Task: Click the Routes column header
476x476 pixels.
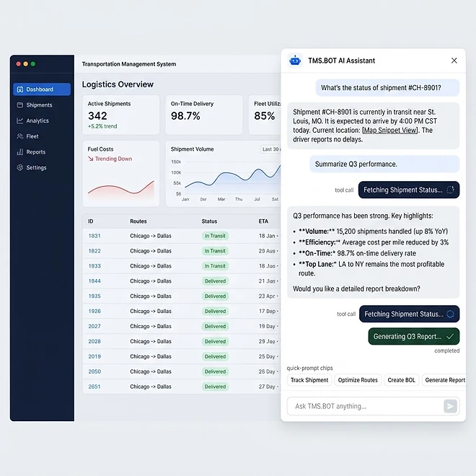Action: point(138,221)
